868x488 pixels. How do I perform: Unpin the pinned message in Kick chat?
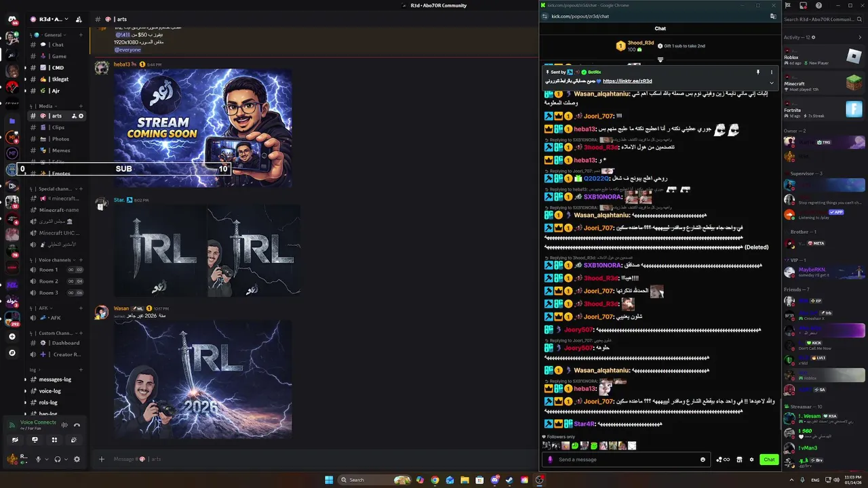click(758, 72)
